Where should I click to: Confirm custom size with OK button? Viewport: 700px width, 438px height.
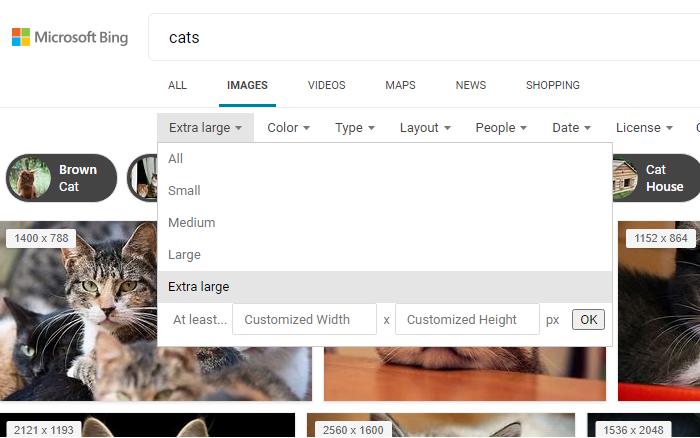[588, 319]
